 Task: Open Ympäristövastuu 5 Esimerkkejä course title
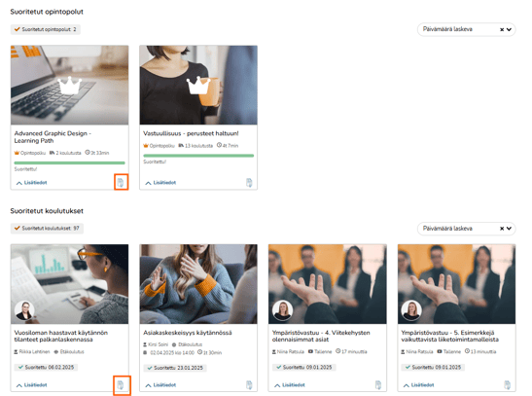450,336
